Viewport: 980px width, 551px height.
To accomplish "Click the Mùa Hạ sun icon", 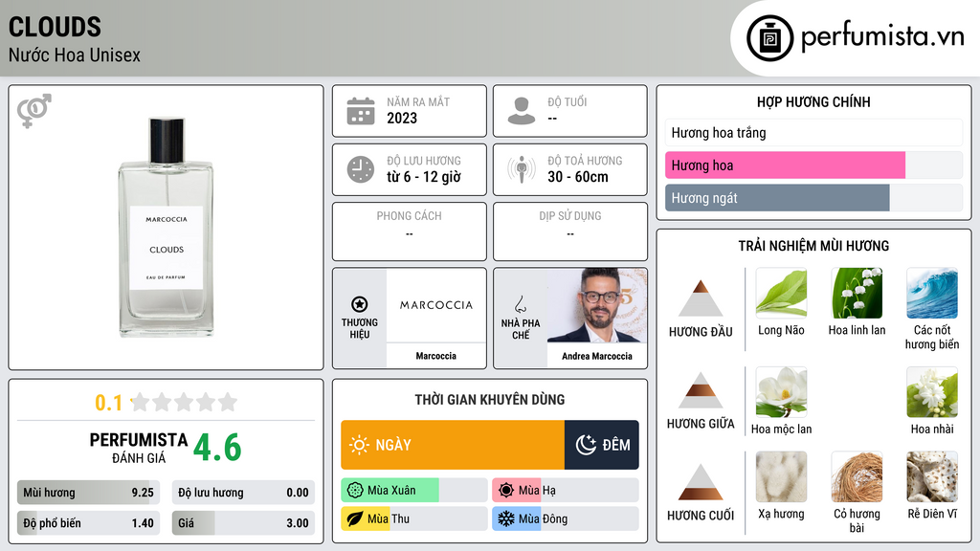I will click(x=506, y=491).
